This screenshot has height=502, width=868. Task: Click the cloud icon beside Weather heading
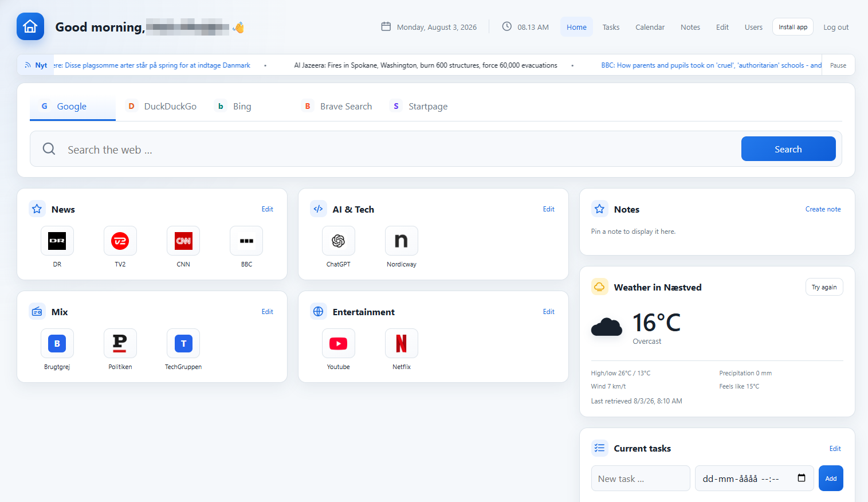600,287
